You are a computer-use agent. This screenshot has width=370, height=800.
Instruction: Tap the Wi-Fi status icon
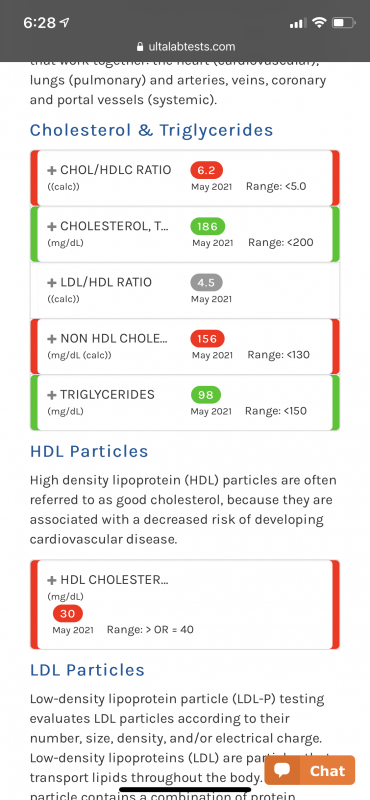click(x=319, y=22)
